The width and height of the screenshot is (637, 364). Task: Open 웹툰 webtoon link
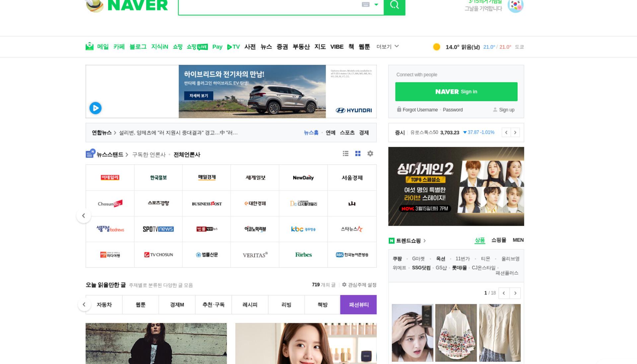pos(364,47)
